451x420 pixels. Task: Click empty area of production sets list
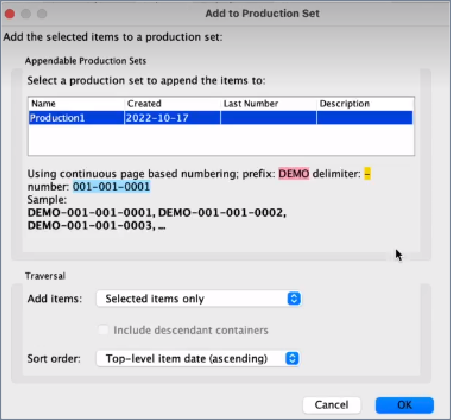coord(221,139)
